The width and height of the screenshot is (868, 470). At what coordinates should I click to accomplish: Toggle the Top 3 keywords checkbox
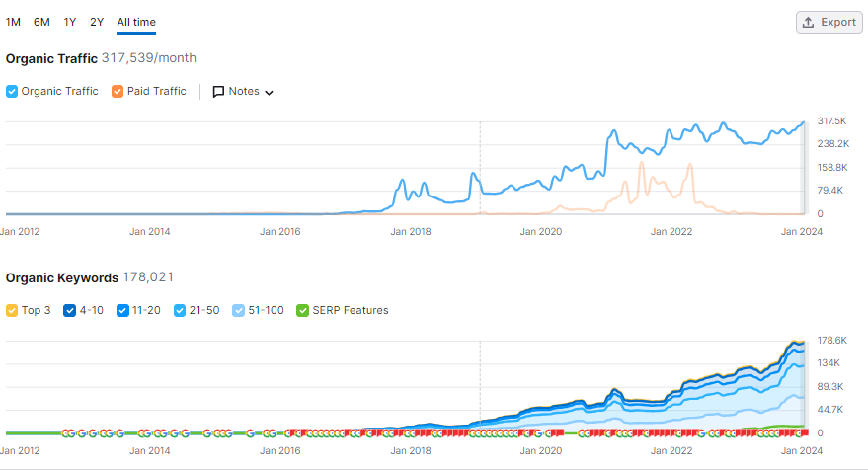click(x=12, y=311)
